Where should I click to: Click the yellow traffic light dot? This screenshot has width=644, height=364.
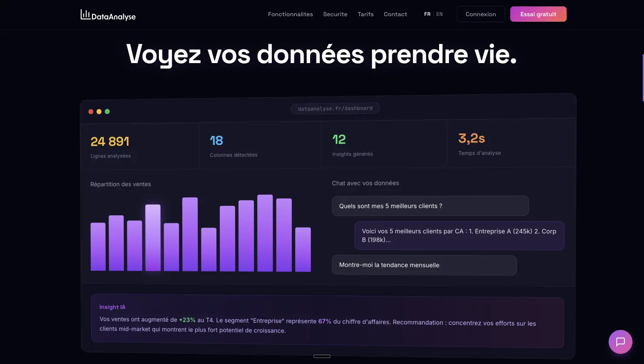point(99,111)
